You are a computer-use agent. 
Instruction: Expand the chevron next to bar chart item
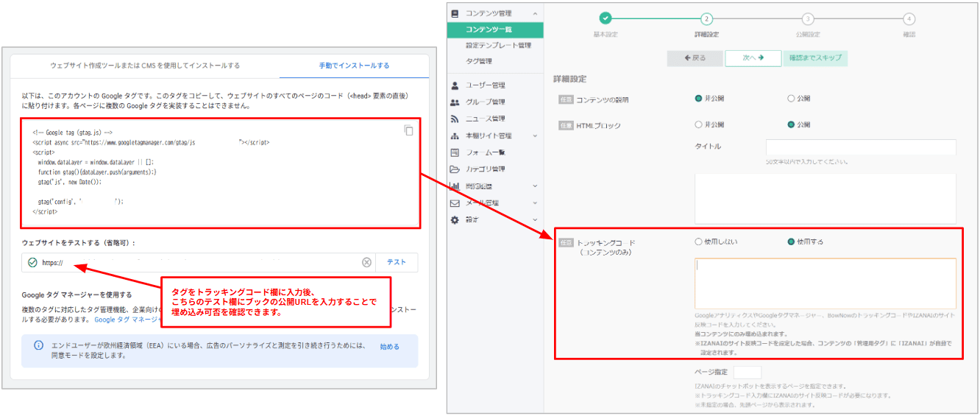click(535, 186)
